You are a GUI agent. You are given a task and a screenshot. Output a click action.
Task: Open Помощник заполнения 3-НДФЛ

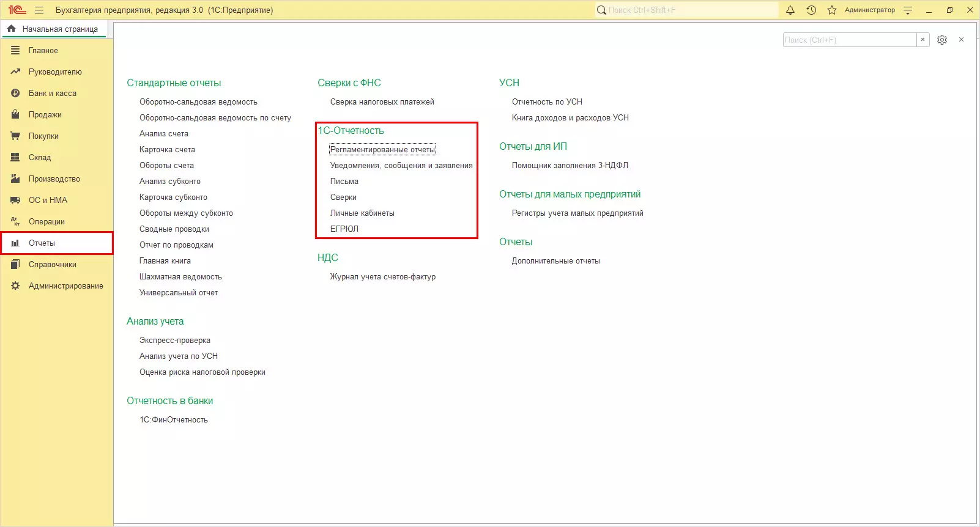570,166
